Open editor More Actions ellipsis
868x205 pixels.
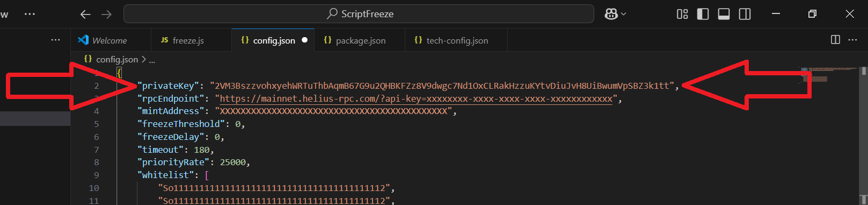852,40
